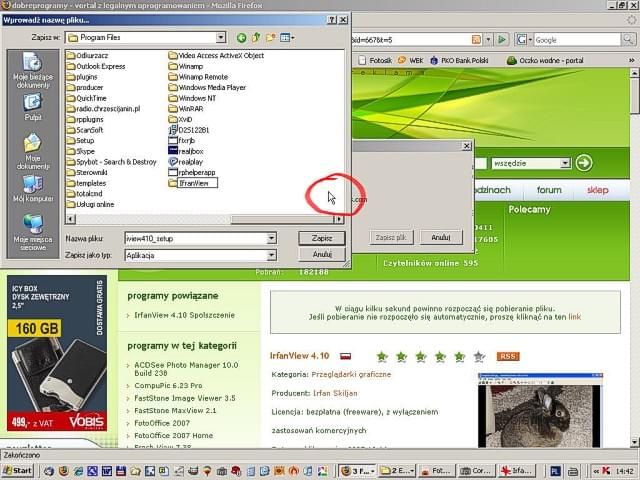The width and height of the screenshot is (640, 480).
Task: Click the search magnifier beside the Google box
Action: [x=628, y=40]
